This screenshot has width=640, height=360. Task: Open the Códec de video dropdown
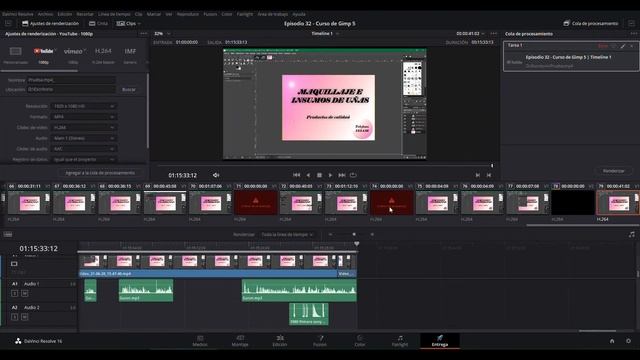tap(83, 127)
